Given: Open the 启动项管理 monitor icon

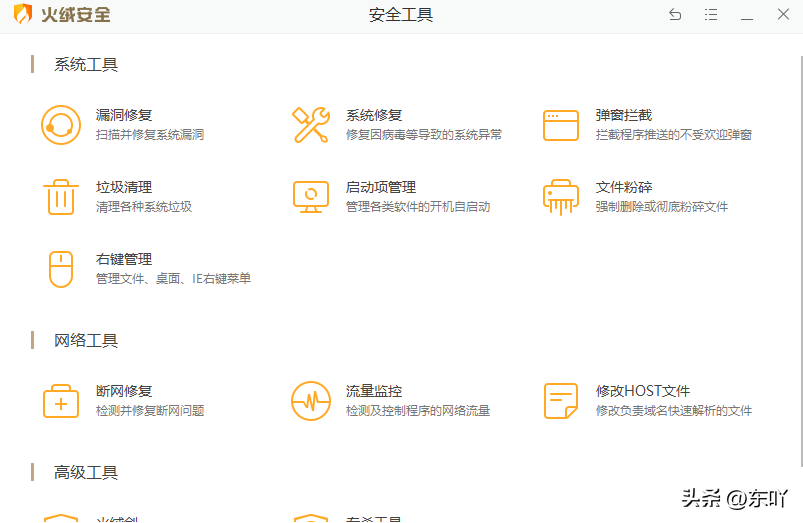Looking at the screenshot, I should coord(310,197).
